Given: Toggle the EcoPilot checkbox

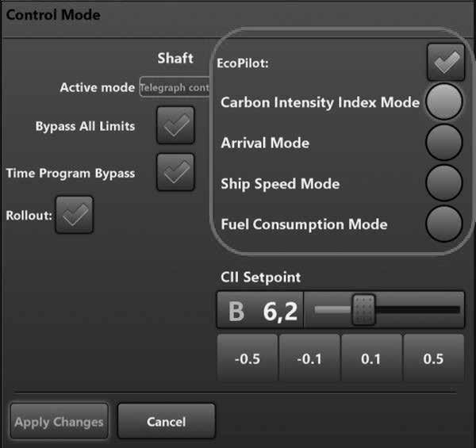Looking at the screenshot, I should click(x=446, y=62).
